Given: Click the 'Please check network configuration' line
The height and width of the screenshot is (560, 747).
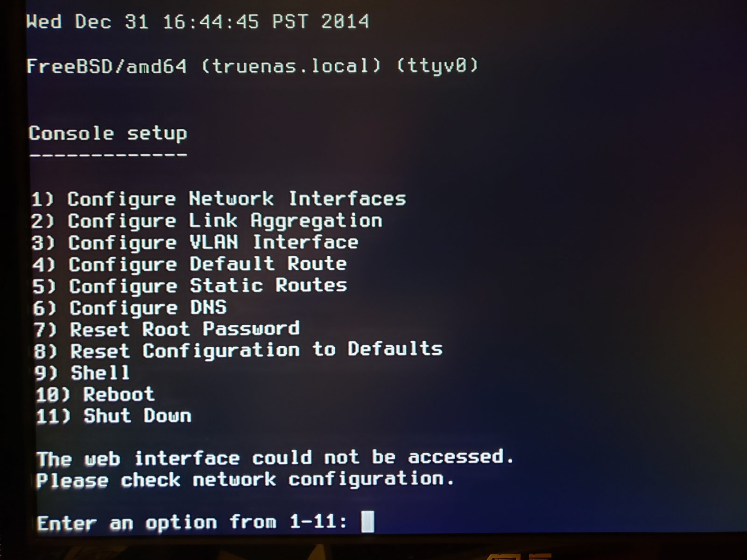Looking at the screenshot, I should coord(245,480).
